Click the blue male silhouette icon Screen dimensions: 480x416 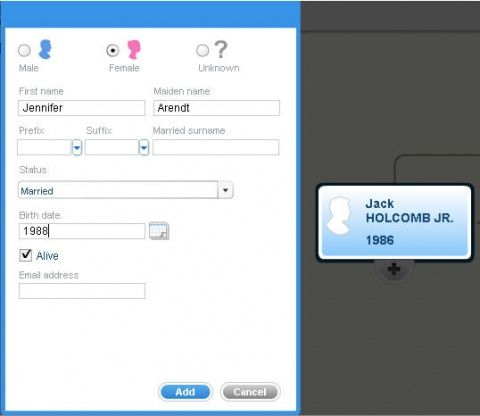(45, 49)
